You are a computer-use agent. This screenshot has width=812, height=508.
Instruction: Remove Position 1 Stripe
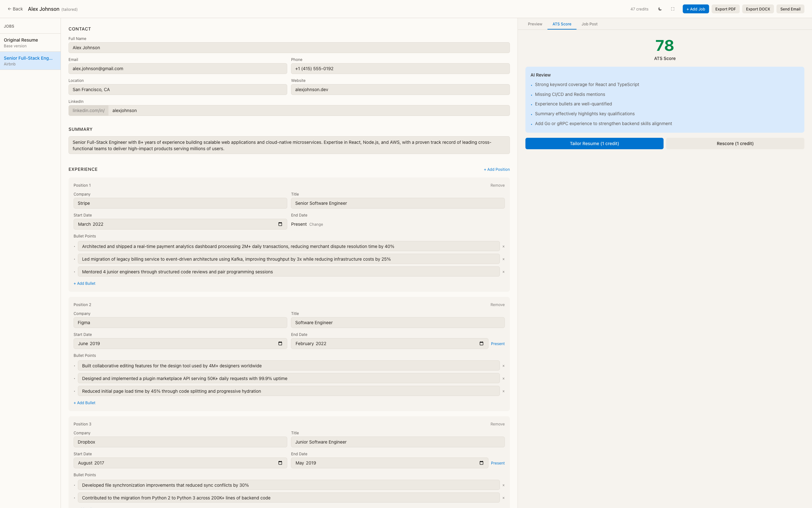click(497, 185)
